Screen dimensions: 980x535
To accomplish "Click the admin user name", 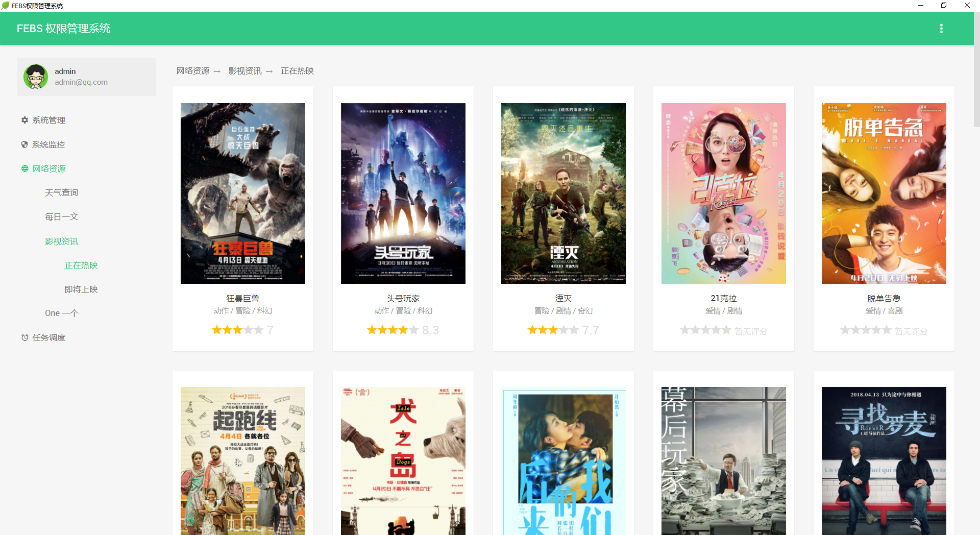I will pyautogui.click(x=65, y=71).
